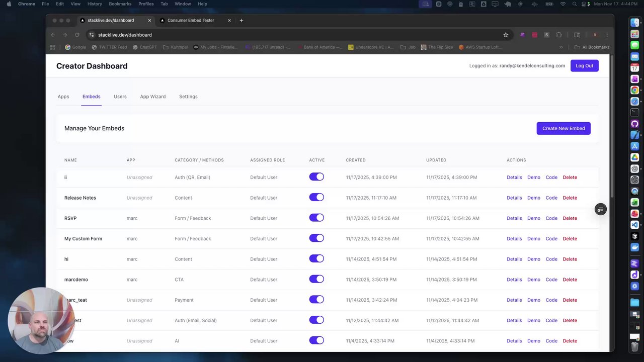The image size is (644, 362).
Task: Open a new browser tab
Action: [x=242, y=21]
